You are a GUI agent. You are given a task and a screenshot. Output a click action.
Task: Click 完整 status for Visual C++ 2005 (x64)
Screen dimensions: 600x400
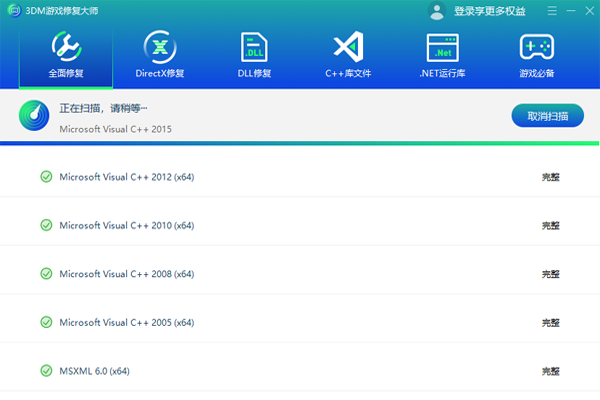coord(550,323)
